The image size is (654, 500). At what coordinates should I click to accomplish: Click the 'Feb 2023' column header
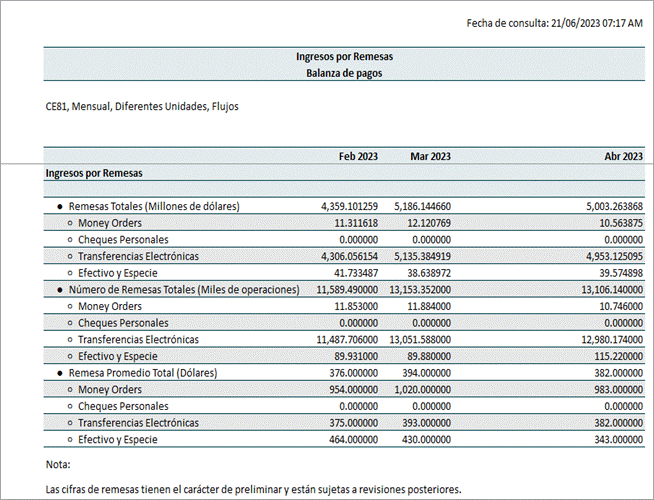click(x=358, y=156)
